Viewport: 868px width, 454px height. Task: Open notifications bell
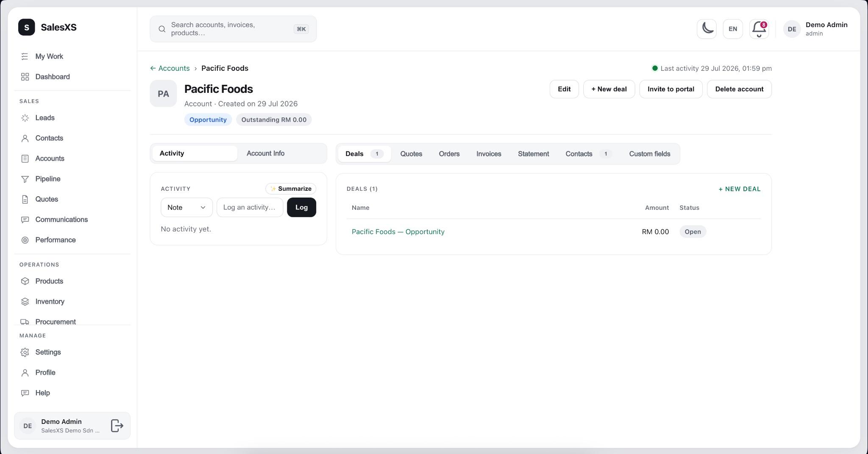click(x=759, y=29)
